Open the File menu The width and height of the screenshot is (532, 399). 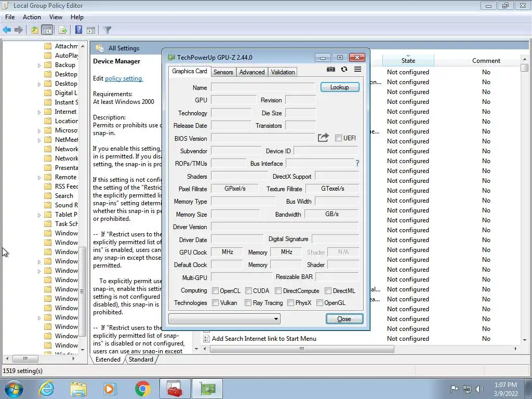(10, 17)
